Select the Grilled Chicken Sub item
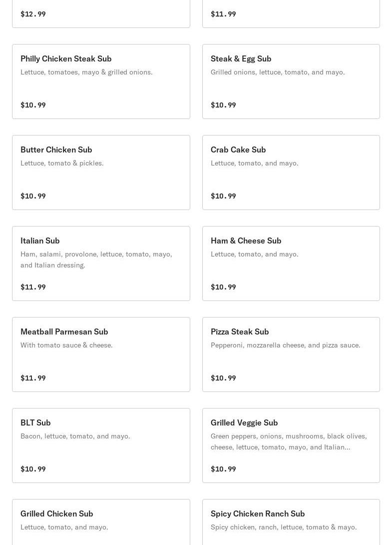The width and height of the screenshot is (392, 545). point(56,513)
